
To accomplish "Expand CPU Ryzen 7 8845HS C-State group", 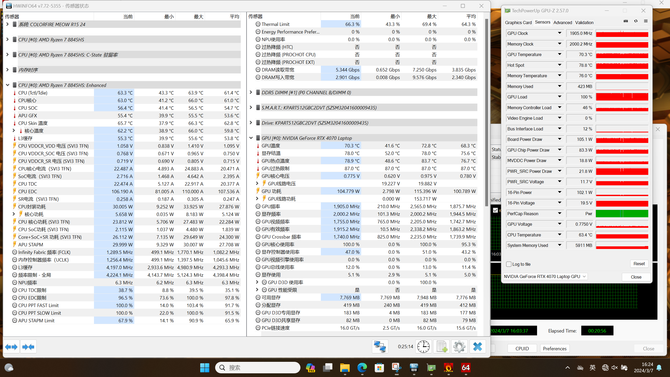I will point(7,55).
